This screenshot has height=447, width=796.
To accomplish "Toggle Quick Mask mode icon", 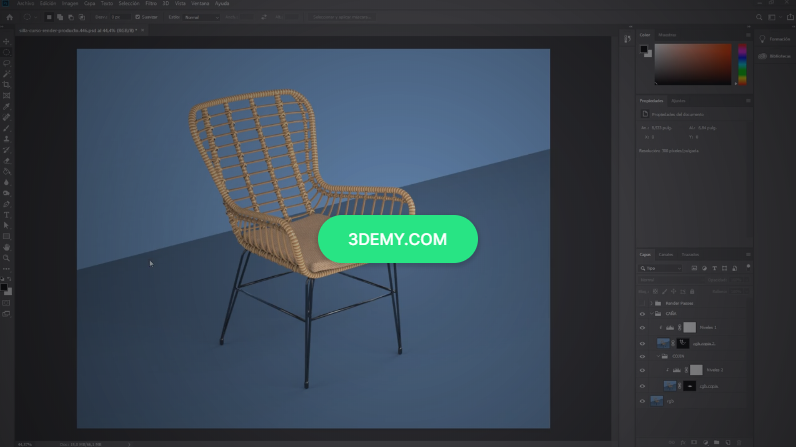I will (x=6, y=303).
